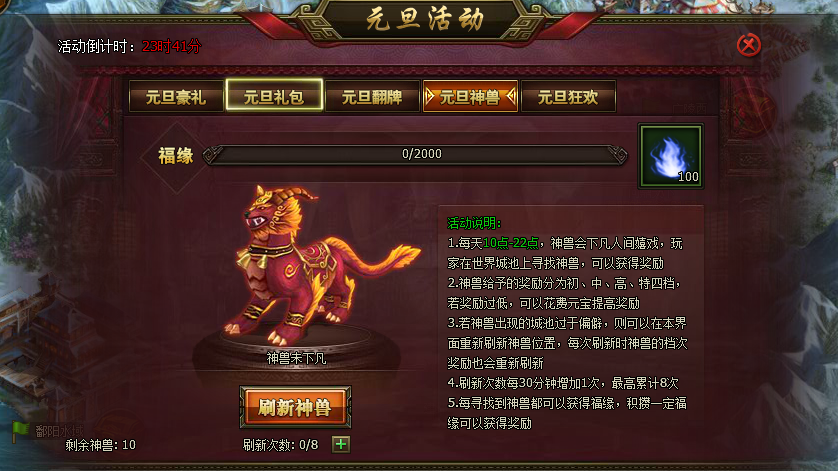Viewport: 838px width, 471px height.
Task: Add refresh attempts with the green plus icon
Action: tap(341, 444)
